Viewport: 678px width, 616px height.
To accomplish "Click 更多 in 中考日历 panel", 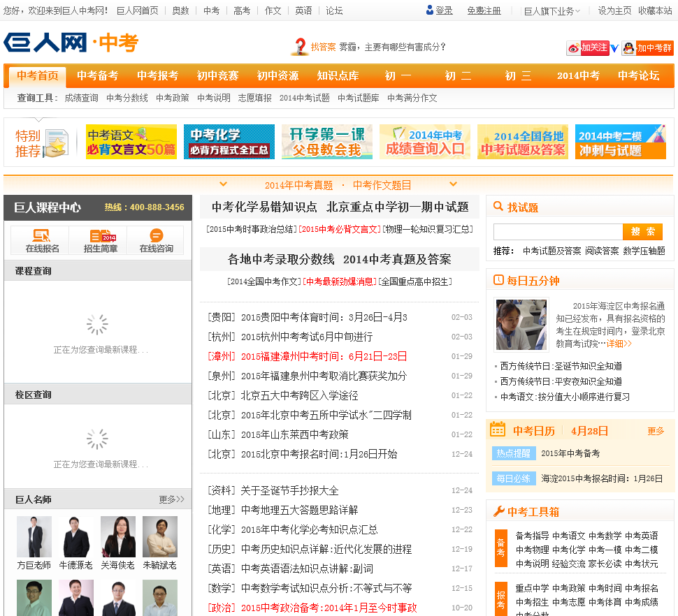I will [656, 431].
